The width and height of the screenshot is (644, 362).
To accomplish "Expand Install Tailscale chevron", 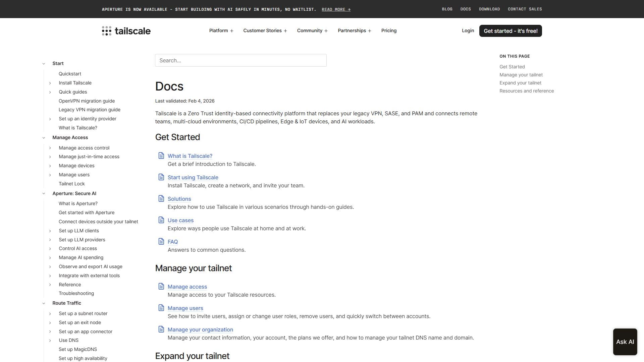I will [x=50, y=83].
